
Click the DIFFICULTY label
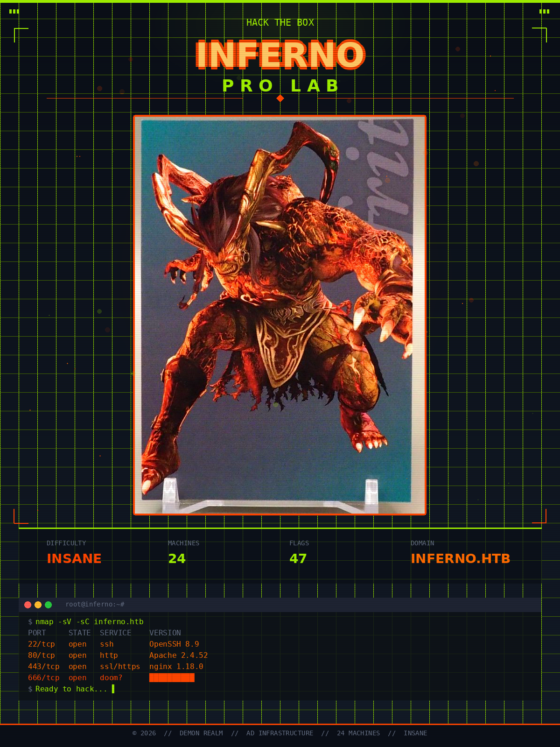66,543
